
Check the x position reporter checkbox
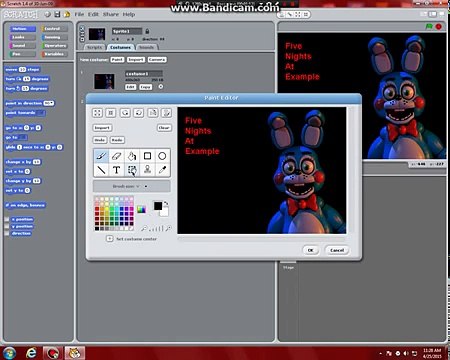coord(6,219)
